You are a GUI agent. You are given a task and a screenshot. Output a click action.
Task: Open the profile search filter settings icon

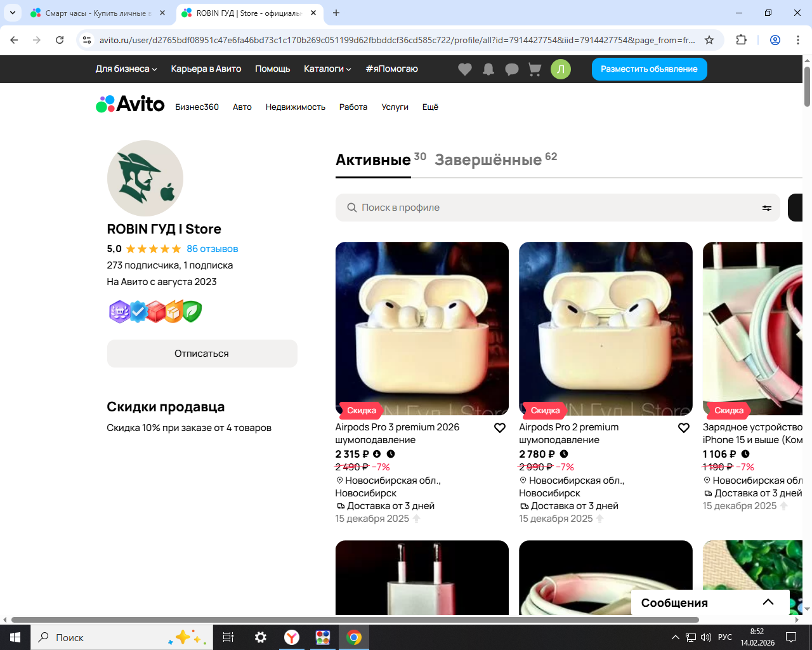pyautogui.click(x=767, y=208)
